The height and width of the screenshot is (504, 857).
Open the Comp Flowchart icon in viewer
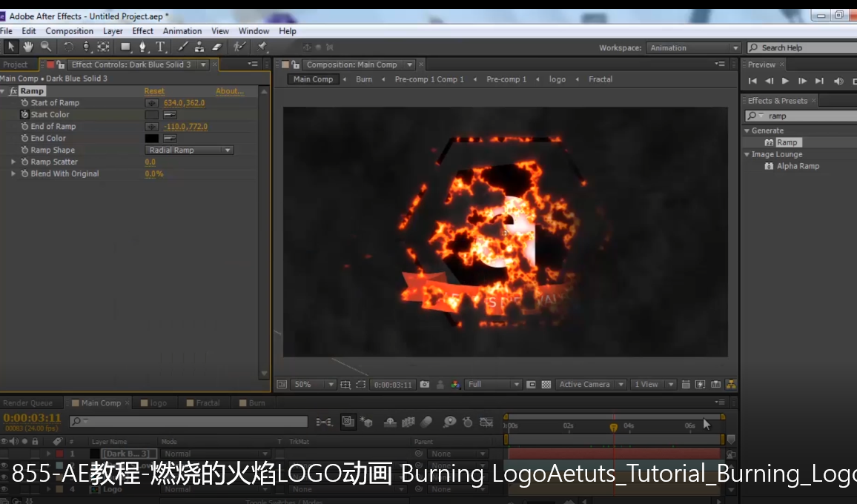(x=731, y=385)
